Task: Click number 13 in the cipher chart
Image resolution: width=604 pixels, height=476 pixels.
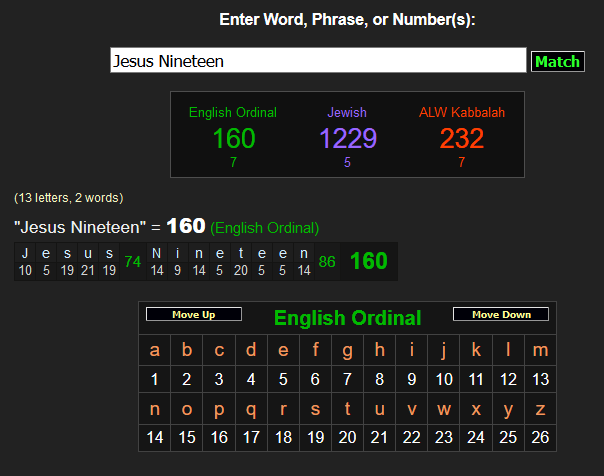Action: (x=540, y=379)
